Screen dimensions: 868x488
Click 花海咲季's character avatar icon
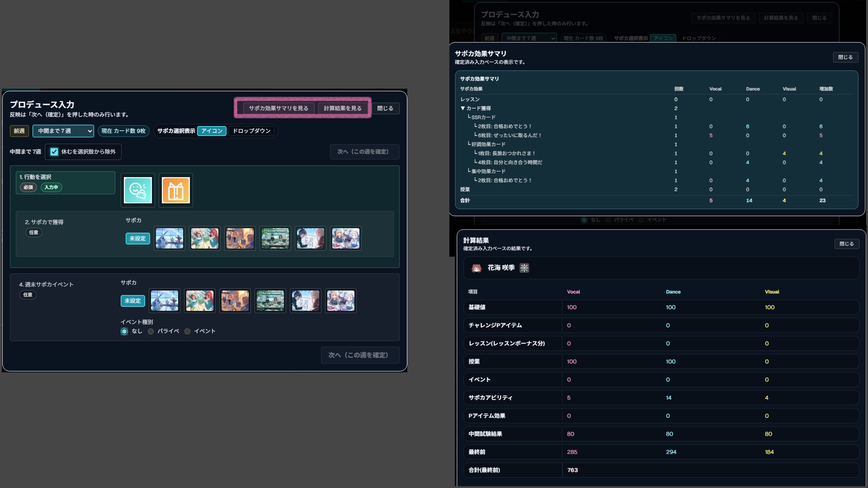click(476, 267)
